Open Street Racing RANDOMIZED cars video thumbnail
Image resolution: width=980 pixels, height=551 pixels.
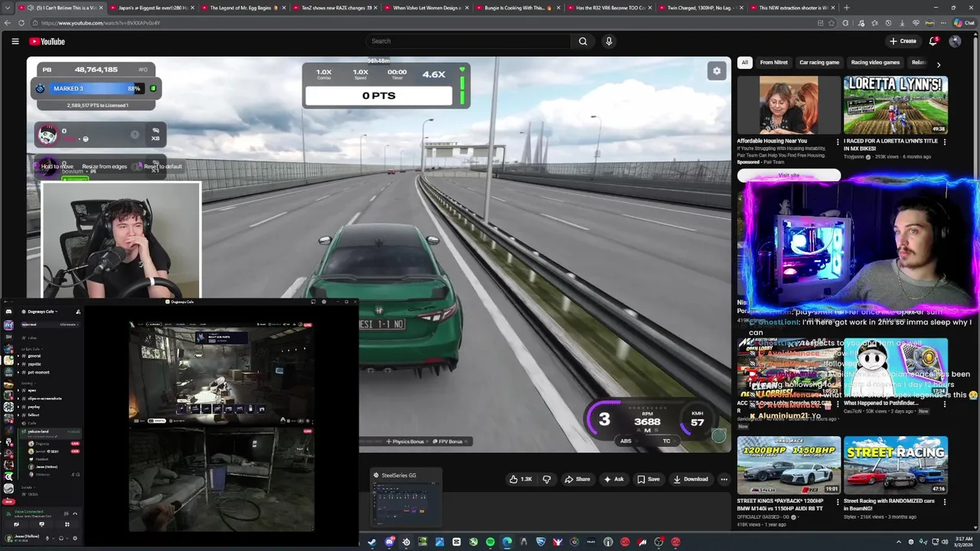pos(896,465)
